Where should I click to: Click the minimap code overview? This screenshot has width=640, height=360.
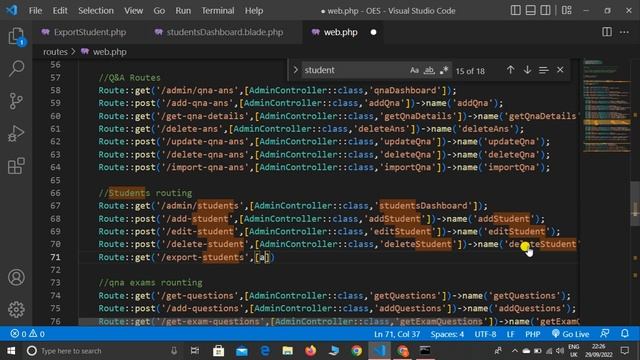click(x=606, y=106)
